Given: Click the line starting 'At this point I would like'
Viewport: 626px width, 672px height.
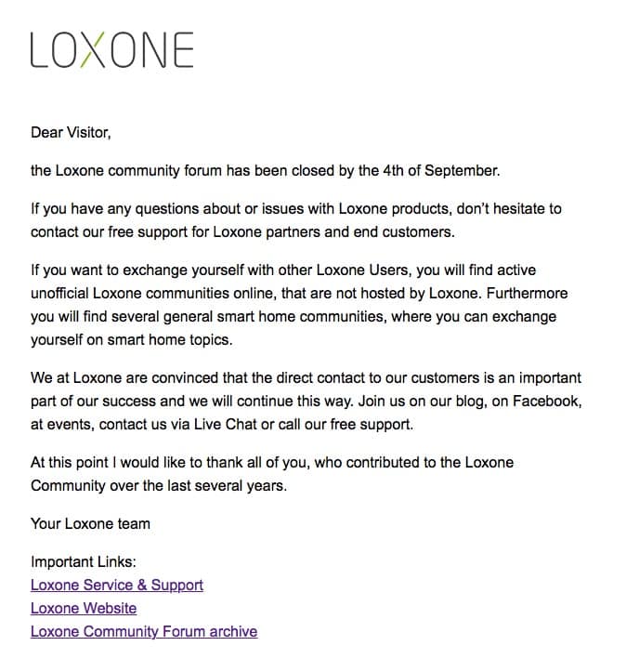Looking at the screenshot, I should click(272, 463).
